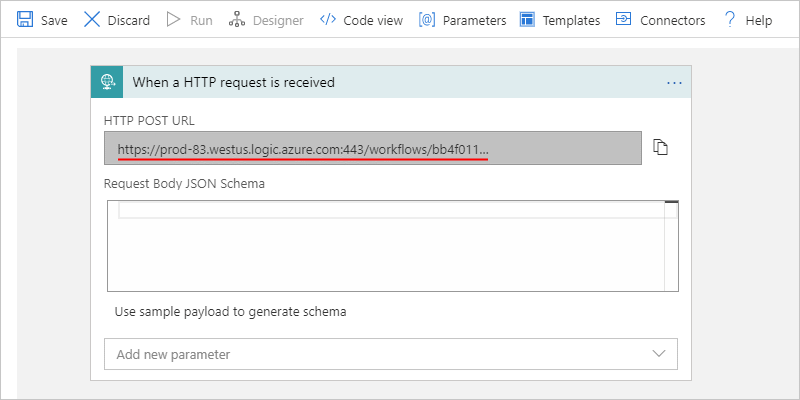The image size is (800, 400).
Task: Click the Discard X icon
Action: [92, 20]
